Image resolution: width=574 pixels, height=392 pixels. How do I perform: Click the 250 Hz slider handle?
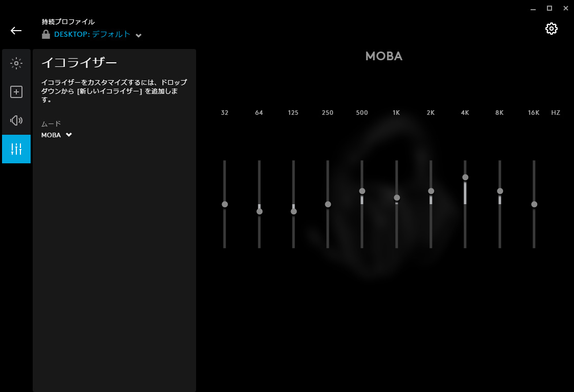[328, 204]
